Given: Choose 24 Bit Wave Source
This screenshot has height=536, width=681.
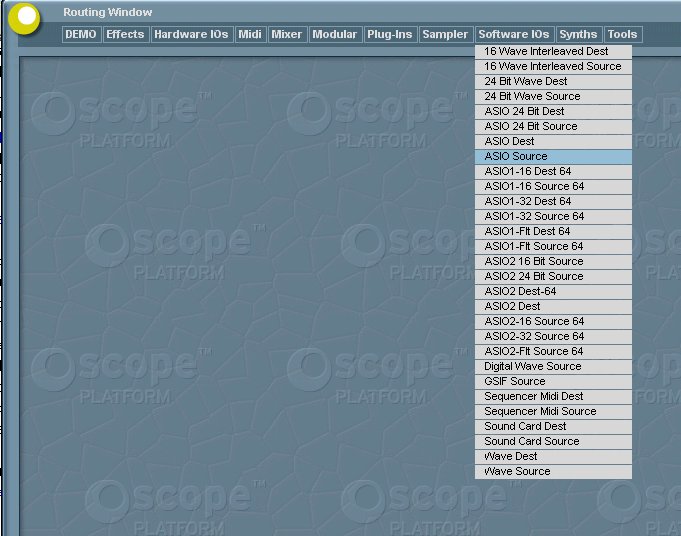Looking at the screenshot, I should (553, 96).
